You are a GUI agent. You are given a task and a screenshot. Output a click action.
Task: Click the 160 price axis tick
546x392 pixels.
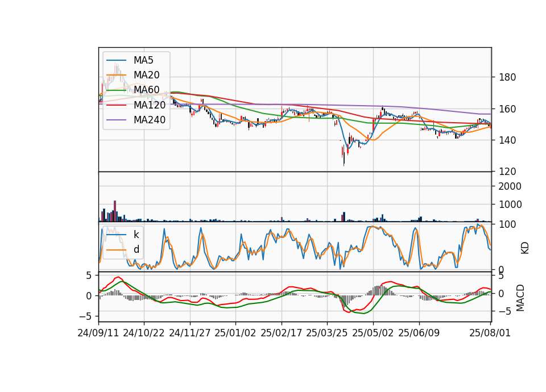[x=507, y=109]
